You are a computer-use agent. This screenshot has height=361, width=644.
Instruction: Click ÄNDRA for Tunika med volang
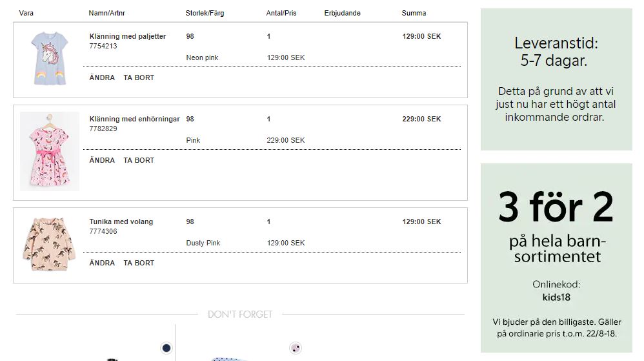coord(102,263)
